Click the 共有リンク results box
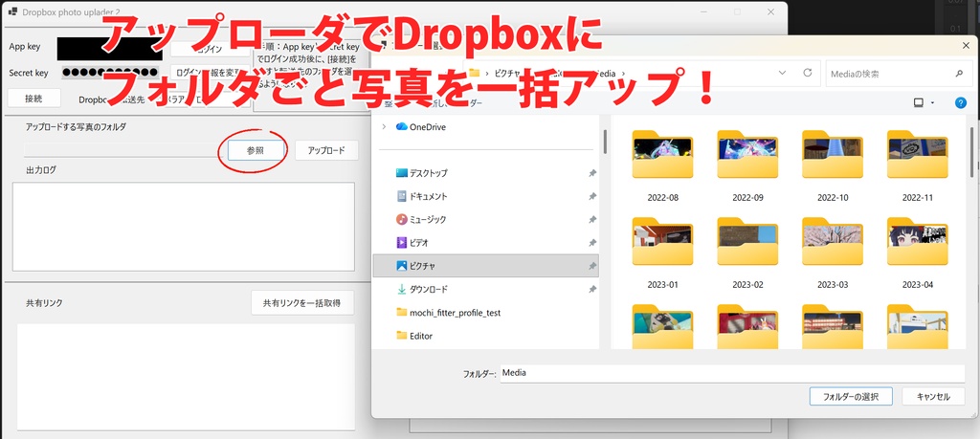 click(x=186, y=377)
